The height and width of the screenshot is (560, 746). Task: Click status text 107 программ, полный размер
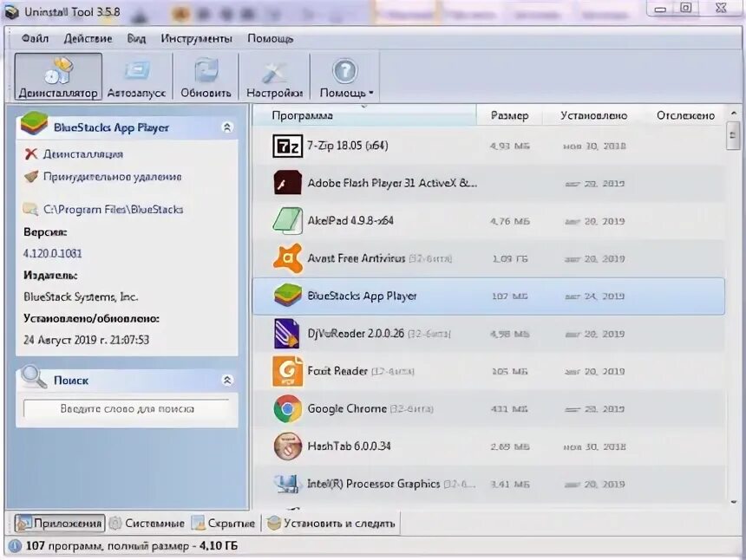click(x=107, y=546)
